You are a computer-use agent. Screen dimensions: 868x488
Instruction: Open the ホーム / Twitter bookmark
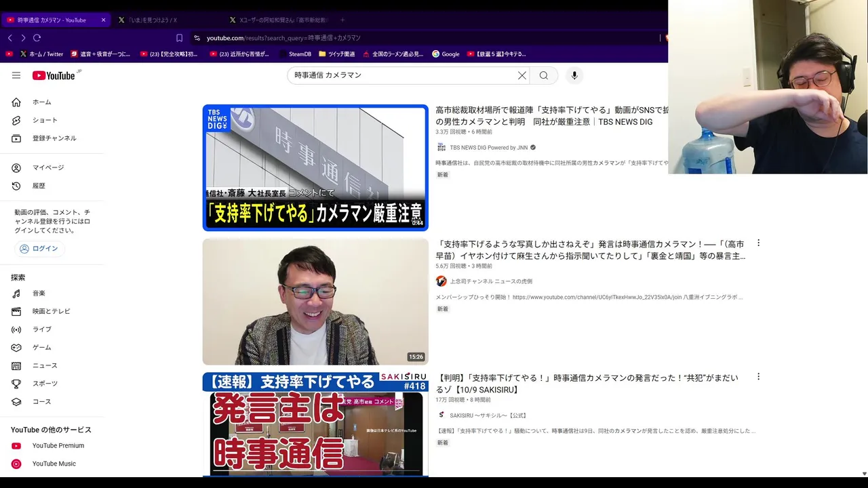[x=41, y=54]
